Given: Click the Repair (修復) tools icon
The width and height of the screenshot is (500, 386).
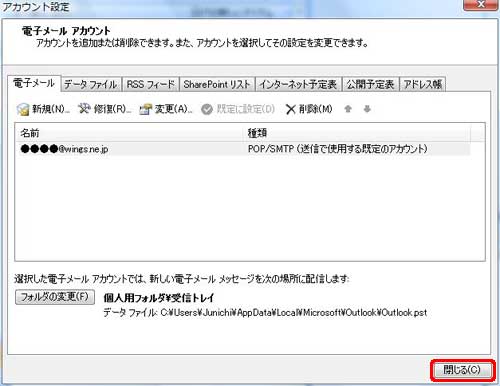Looking at the screenshot, I should 84,108.
